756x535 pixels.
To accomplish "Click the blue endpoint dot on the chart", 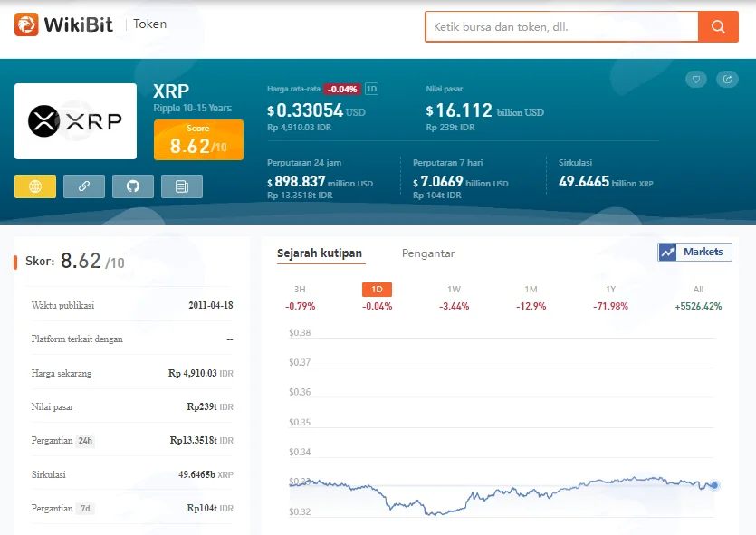I will pos(714,485).
